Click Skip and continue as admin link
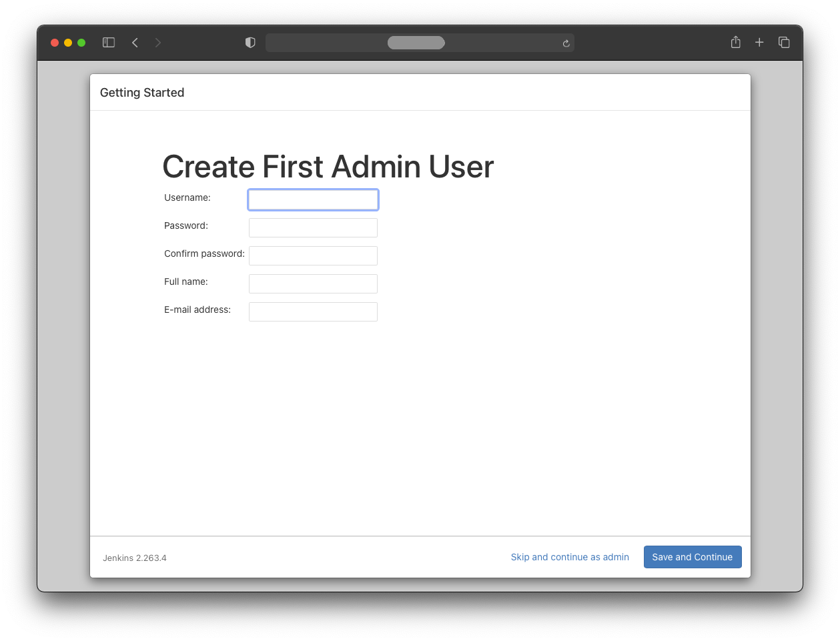 coord(570,557)
